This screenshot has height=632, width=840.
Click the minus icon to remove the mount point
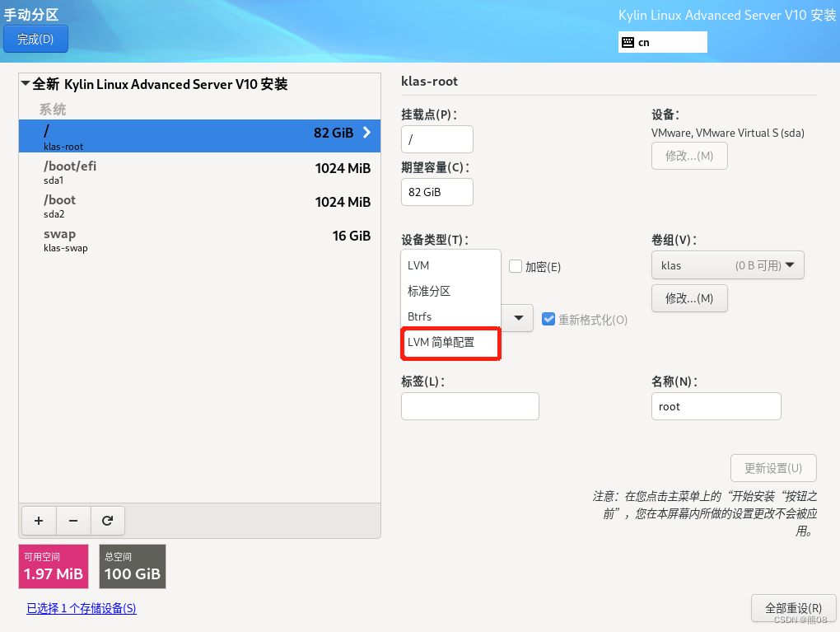pyautogui.click(x=73, y=521)
